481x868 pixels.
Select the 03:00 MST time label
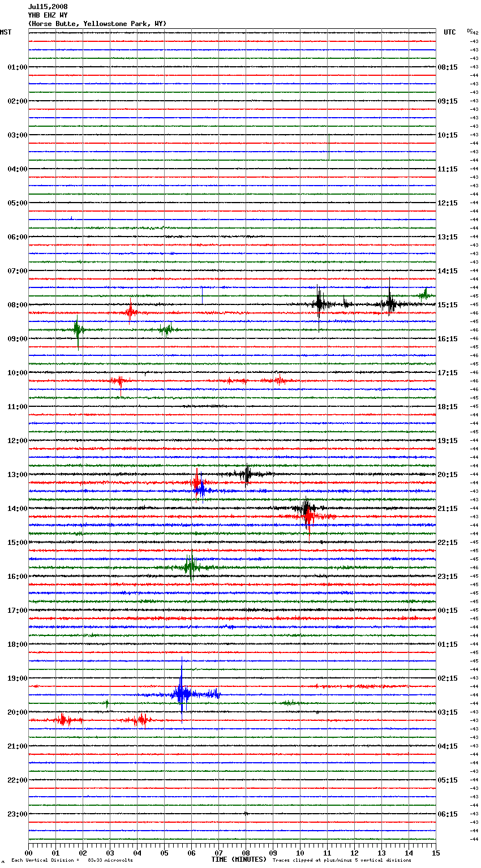click(x=18, y=135)
